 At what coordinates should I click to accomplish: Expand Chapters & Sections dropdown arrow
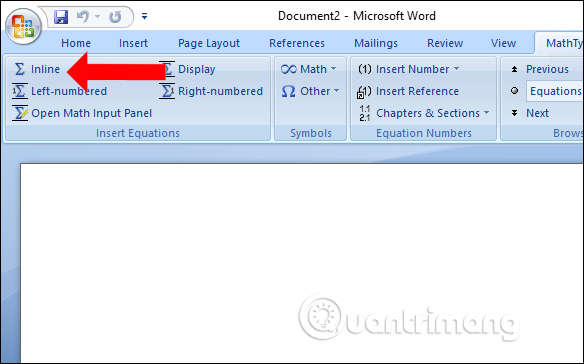[x=486, y=113]
